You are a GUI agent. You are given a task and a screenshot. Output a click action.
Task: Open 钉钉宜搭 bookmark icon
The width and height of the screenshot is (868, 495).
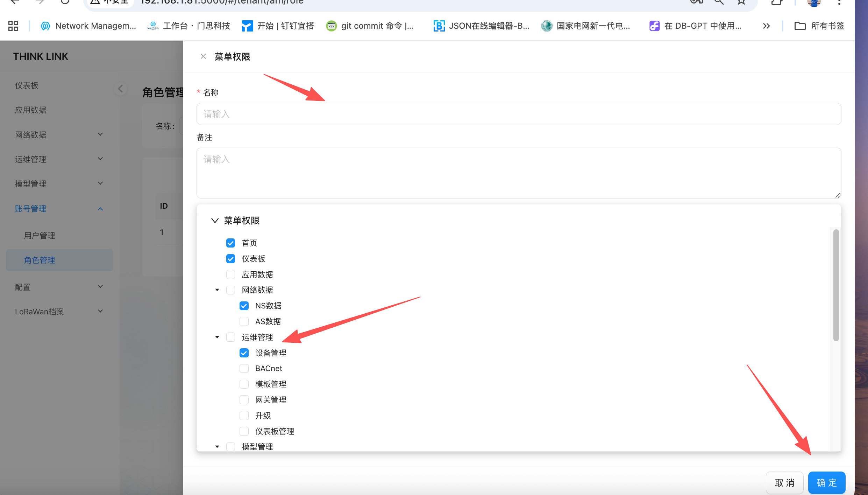247,26
